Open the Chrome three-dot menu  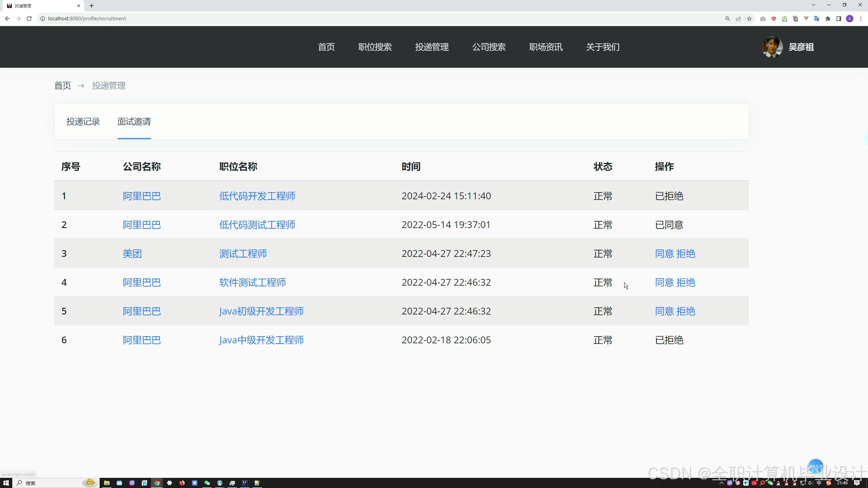click(x=861, y=19)
